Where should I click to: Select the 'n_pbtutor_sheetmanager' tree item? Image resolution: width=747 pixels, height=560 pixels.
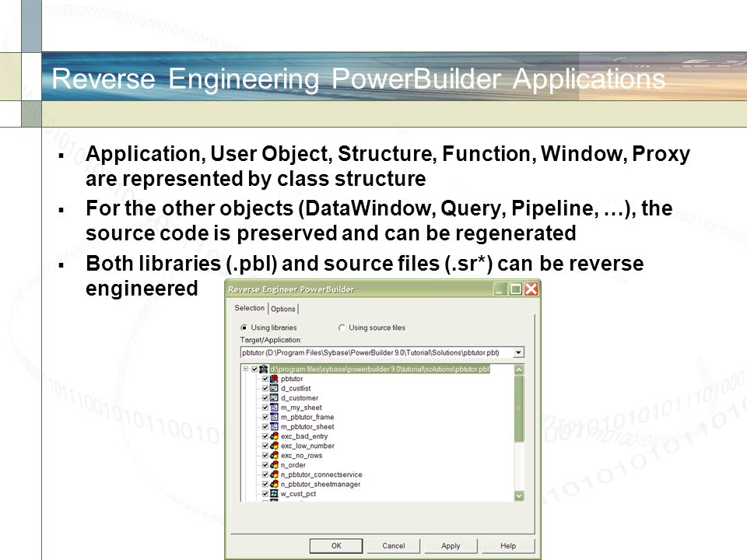320,484
